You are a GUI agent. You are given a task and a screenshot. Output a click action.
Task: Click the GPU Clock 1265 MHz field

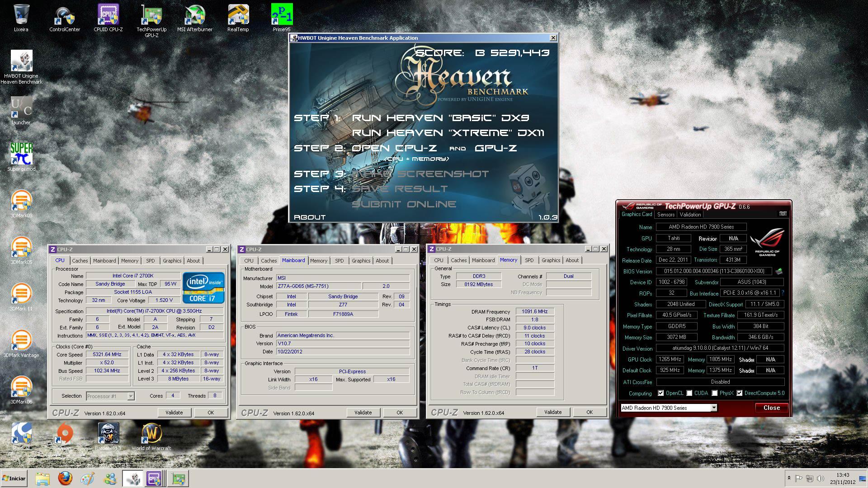(x=670, y=360)
